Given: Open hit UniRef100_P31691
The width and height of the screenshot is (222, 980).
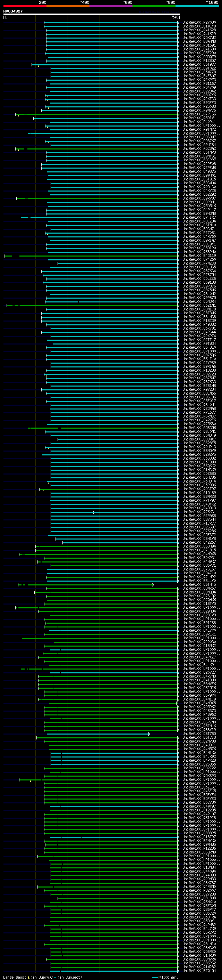Looking at the screenshot, I should 199,45.
